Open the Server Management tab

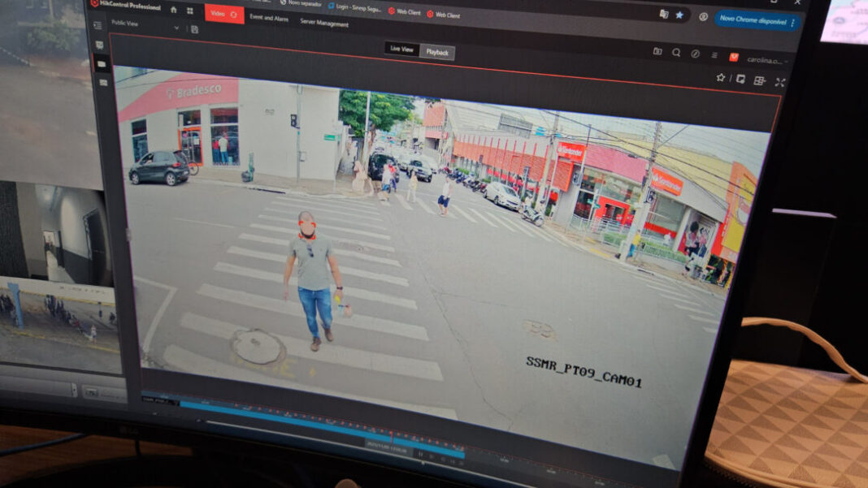(x=324, y=24)
